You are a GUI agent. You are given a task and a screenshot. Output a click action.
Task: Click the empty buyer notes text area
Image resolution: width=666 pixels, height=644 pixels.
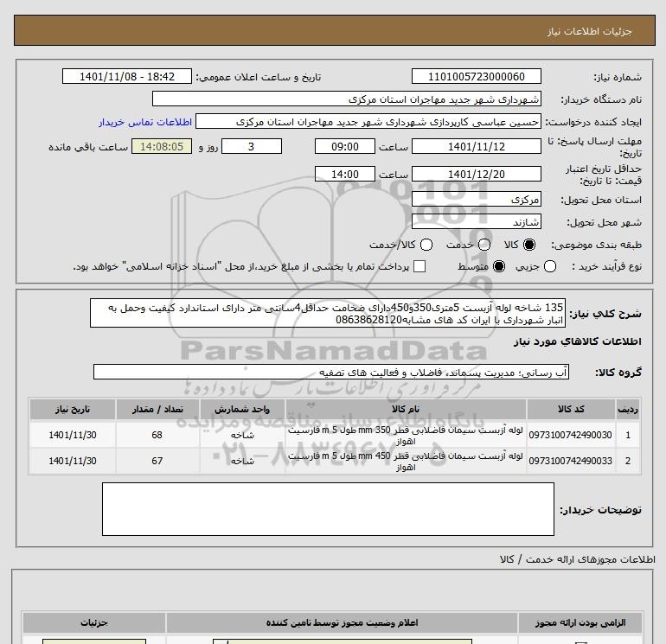pyautogui.click(x=328, y=509)
